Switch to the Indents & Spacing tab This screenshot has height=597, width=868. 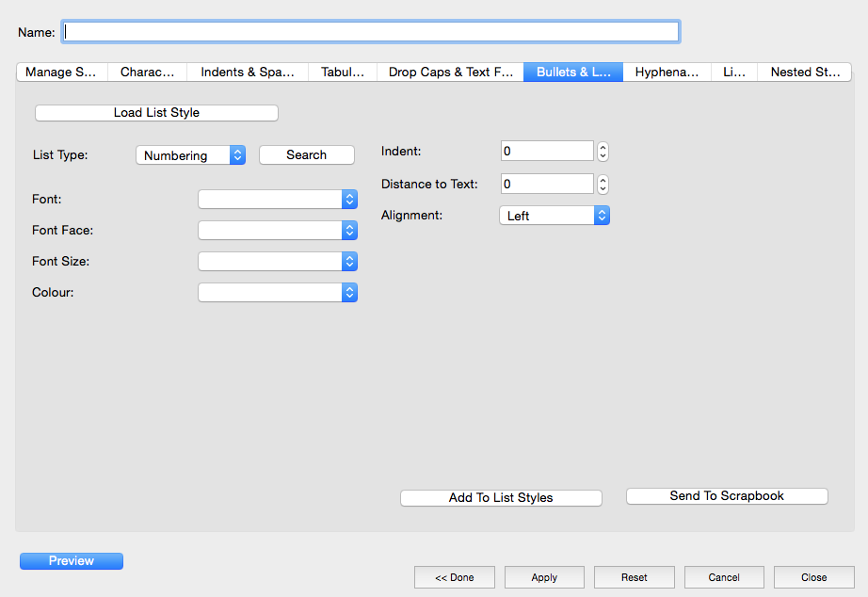pos(248,73)
